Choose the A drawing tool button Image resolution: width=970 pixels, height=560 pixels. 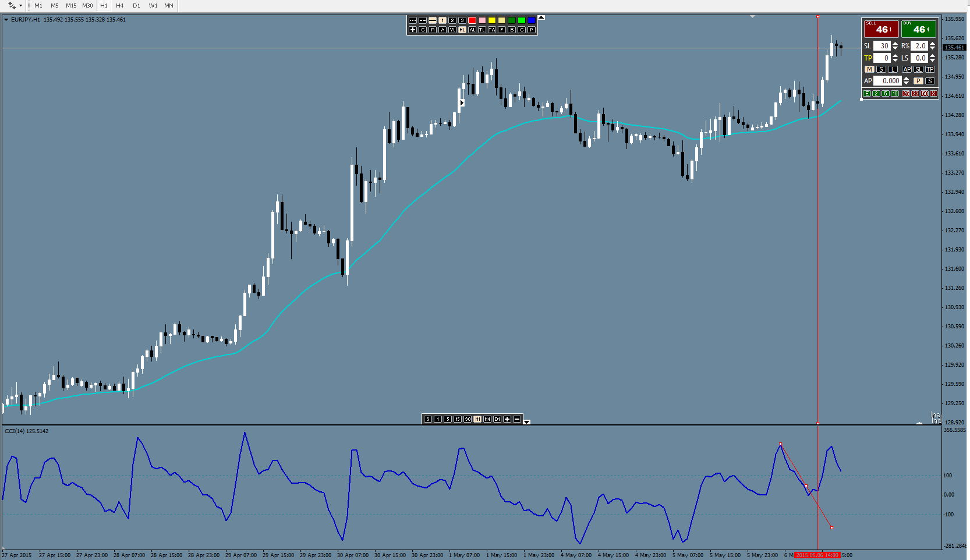pyautogui.click(x=442, y=30)
